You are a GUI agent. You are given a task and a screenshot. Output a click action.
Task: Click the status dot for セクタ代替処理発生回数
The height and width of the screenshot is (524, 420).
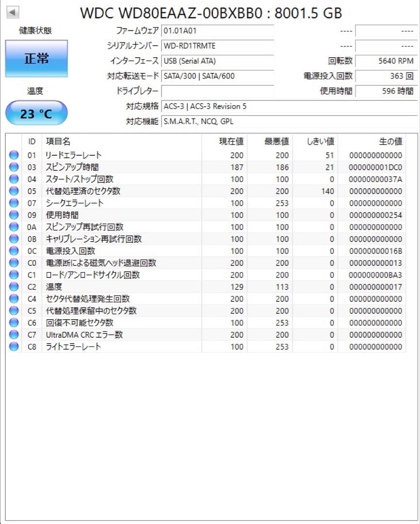[x=14, y=298]
